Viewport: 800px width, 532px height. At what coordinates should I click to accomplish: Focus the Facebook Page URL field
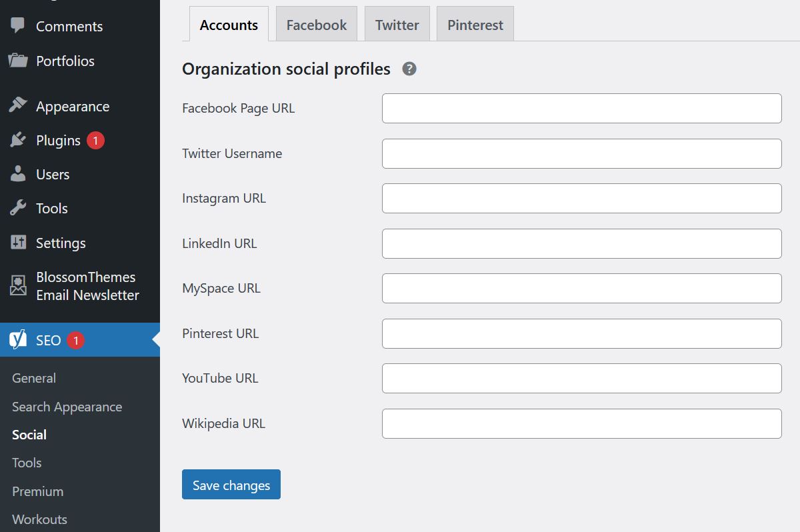click(x=581, y=109)
